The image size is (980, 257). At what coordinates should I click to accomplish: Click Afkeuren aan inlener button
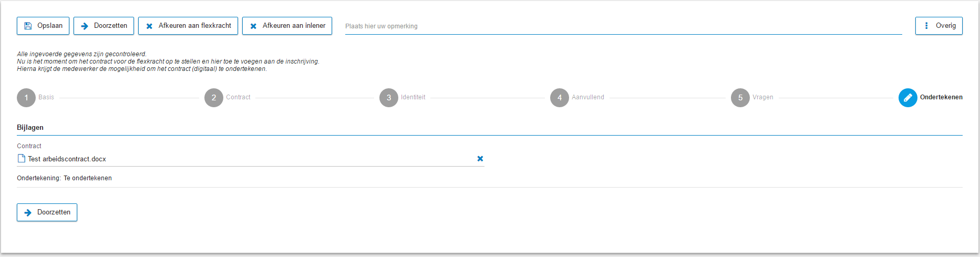tap(287, 26)
